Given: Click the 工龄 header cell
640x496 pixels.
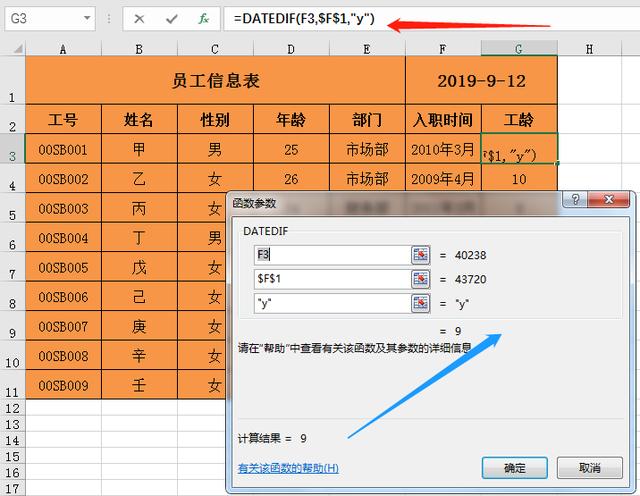Looking at the screenshot, I should pos(519,119).
